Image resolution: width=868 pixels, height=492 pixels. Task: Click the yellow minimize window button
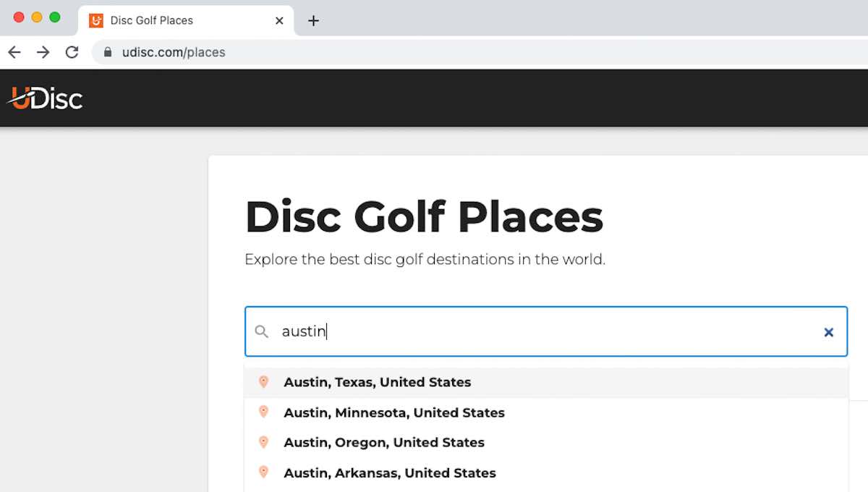[x=37, y=17]
